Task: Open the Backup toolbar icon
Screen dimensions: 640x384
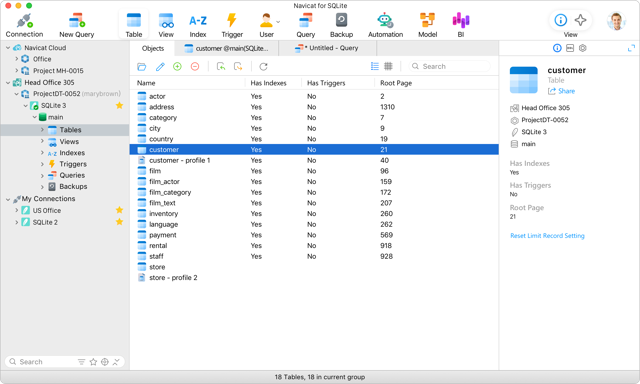Action: click(x=341, y=25)
